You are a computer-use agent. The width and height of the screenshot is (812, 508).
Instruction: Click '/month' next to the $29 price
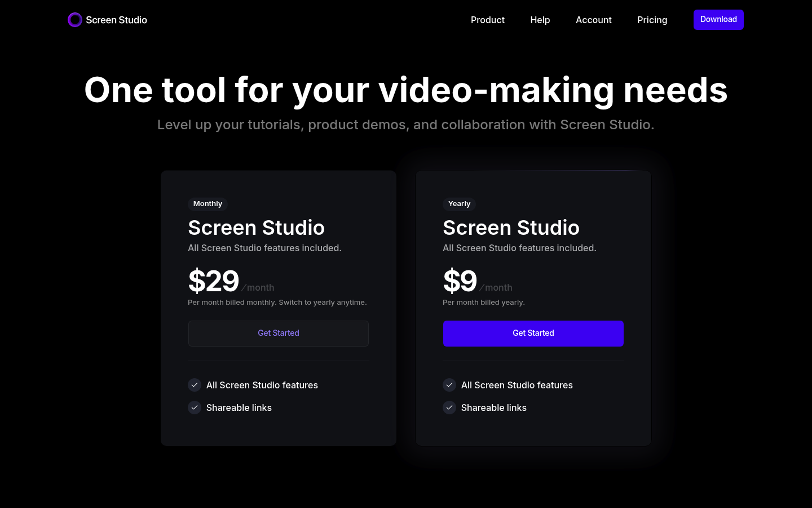click(258, 287)
